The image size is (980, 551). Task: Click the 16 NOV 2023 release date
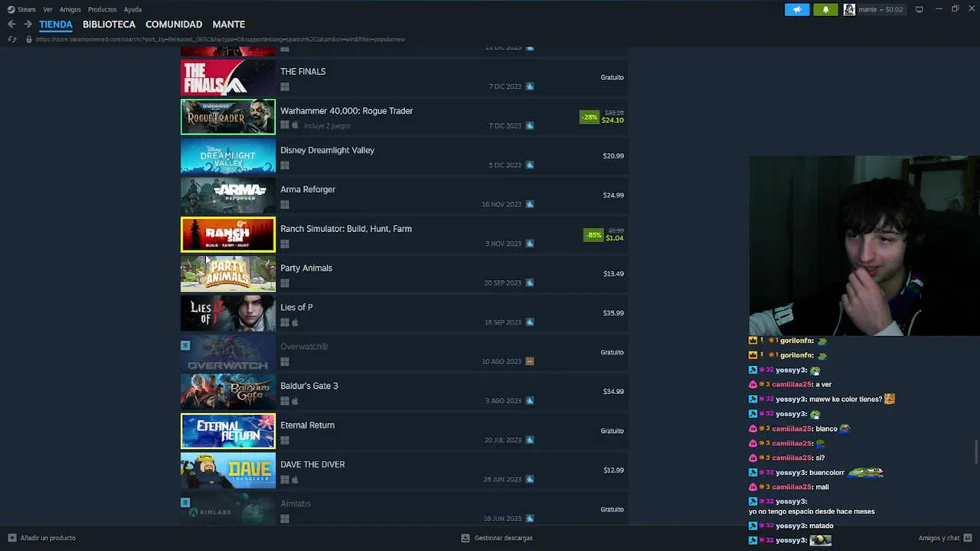(x=501, y=204)
